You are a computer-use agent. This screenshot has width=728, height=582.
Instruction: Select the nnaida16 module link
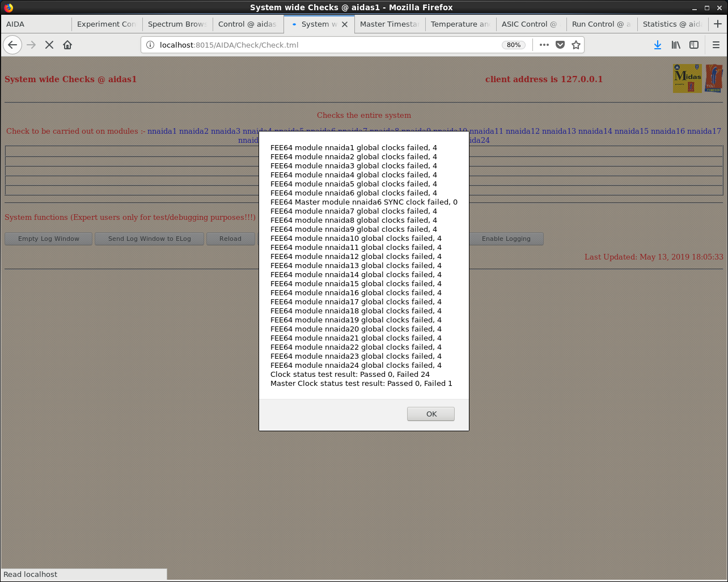(x=668, y=131)
